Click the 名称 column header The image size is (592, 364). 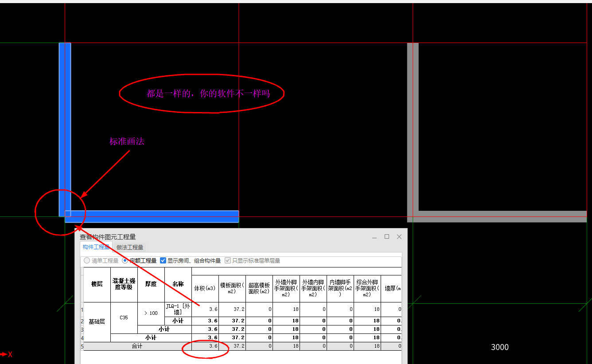178,284
